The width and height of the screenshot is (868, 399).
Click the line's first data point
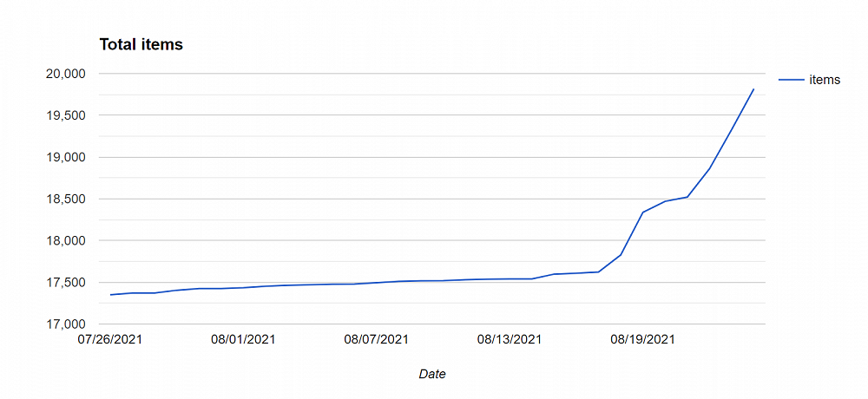point(110,295)
